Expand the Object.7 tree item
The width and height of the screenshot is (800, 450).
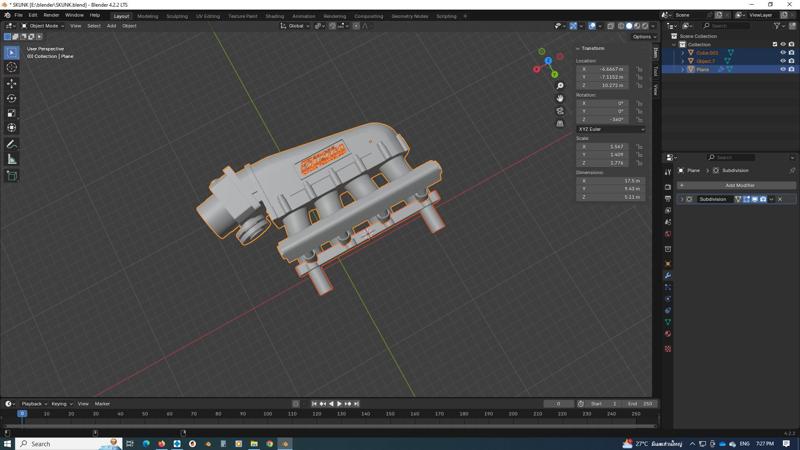pos(684,61)
